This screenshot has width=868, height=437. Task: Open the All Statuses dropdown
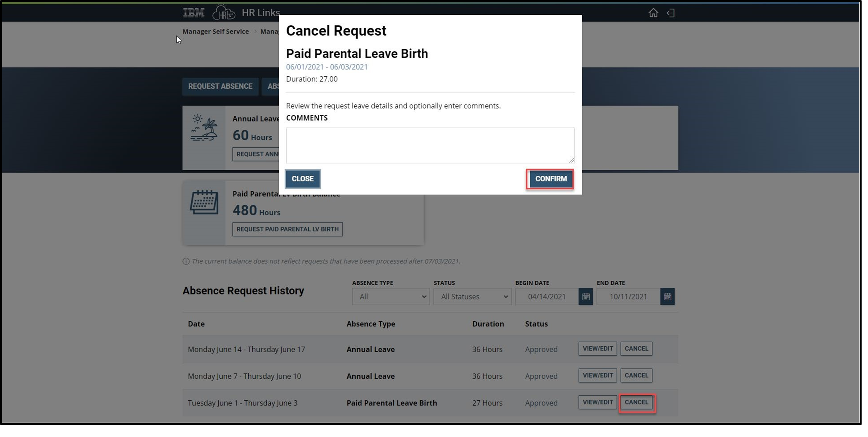[x=472, y=296]
